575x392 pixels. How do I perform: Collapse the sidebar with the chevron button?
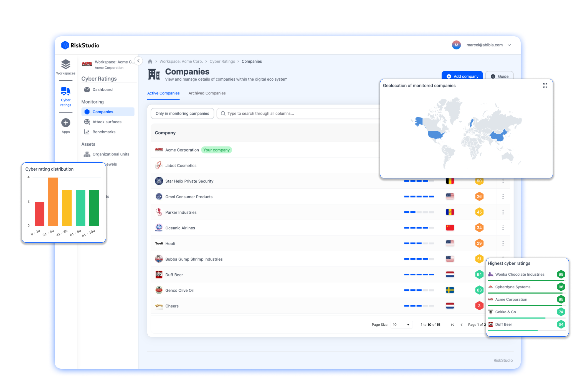click(138, 61)
